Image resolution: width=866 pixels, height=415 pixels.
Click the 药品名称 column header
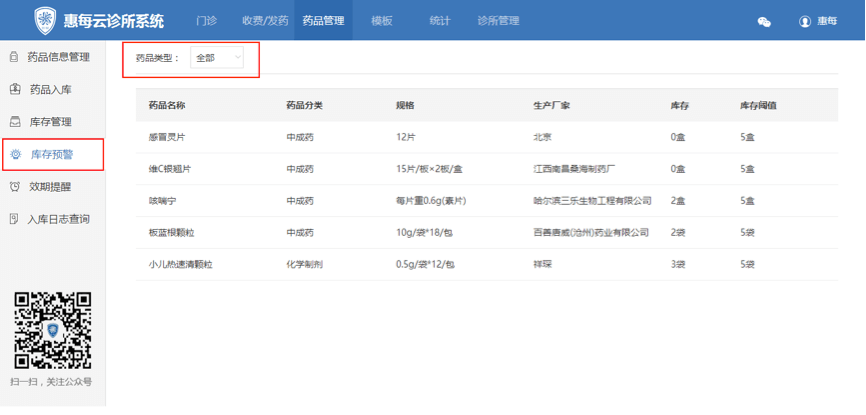pyautogui.click(x=167, y=105)
